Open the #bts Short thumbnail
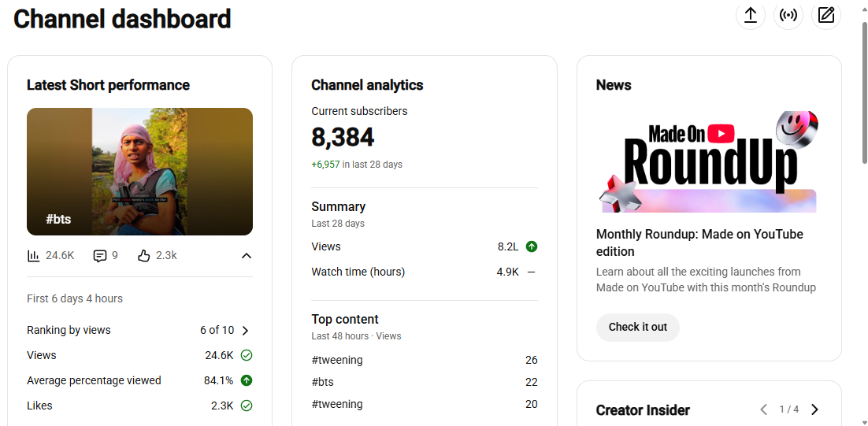Screen dimensions: 868x426 tap(139, 172)
